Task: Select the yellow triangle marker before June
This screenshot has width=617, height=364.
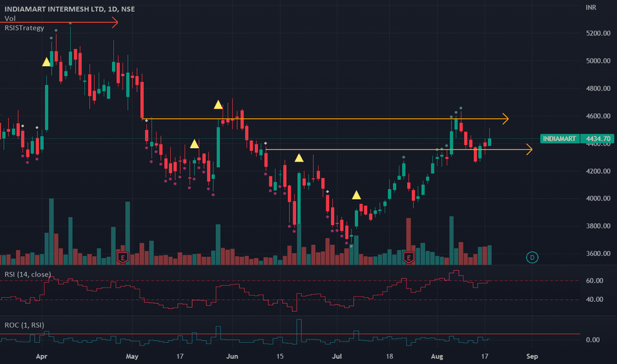Action: [218, 105]
